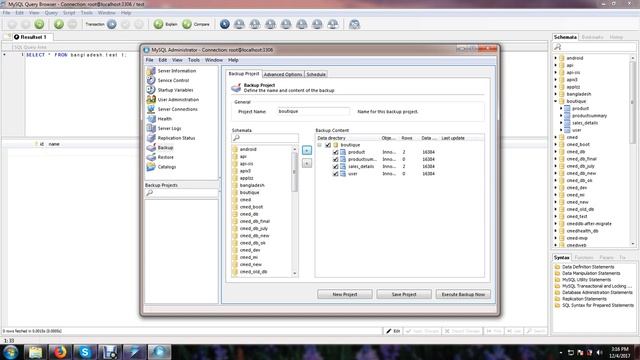
Task: Click the green Execute query toolbar icon
Action: 59,24
